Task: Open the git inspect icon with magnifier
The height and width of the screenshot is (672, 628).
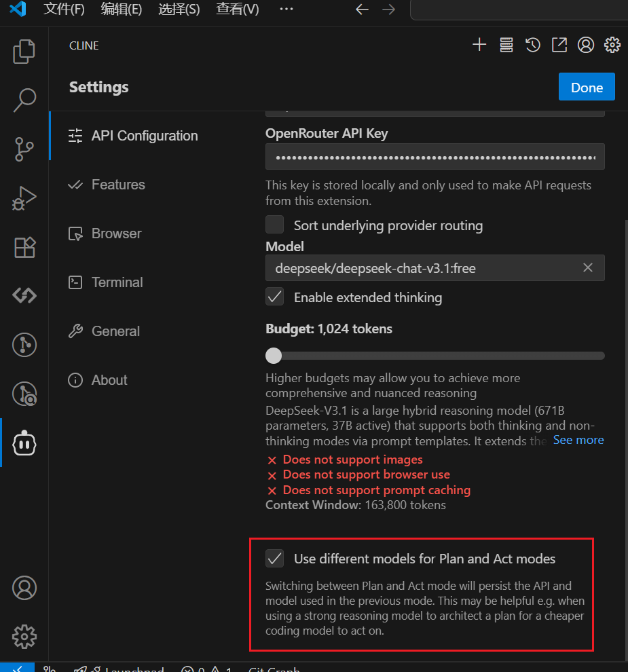Action: pyautogui.click(x=24, y=394)
